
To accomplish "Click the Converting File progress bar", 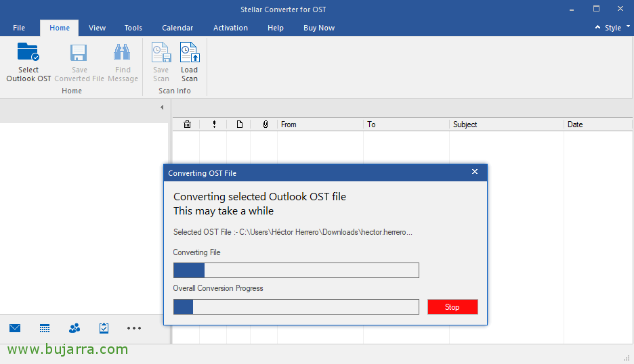I will pyautogui.click(x=296, y=270).
